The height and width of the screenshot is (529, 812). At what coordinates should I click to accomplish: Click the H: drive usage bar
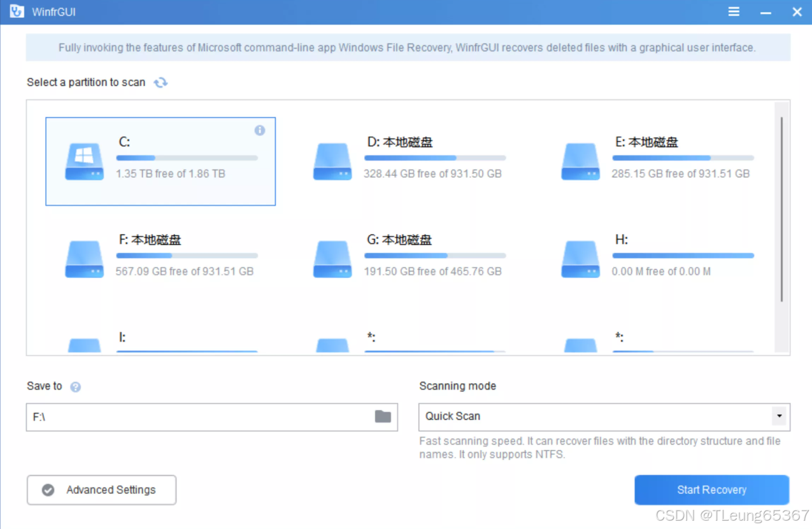point(683,256)
